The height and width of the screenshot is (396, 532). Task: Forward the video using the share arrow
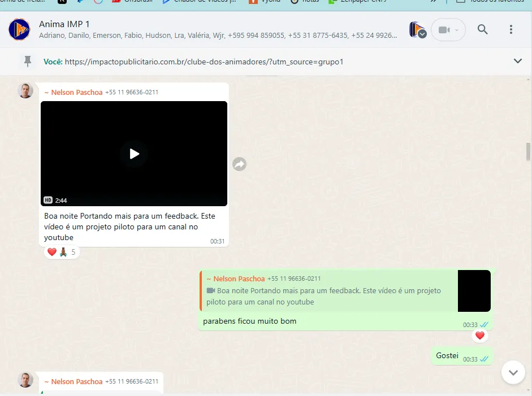tap(240, 164)
